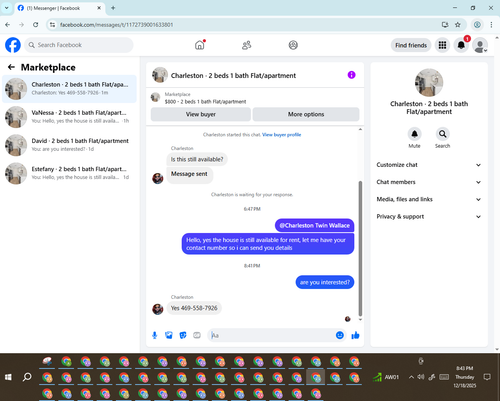Click the 'Is this still available?' message
This screenshot has width=500, height=401.
197,159
